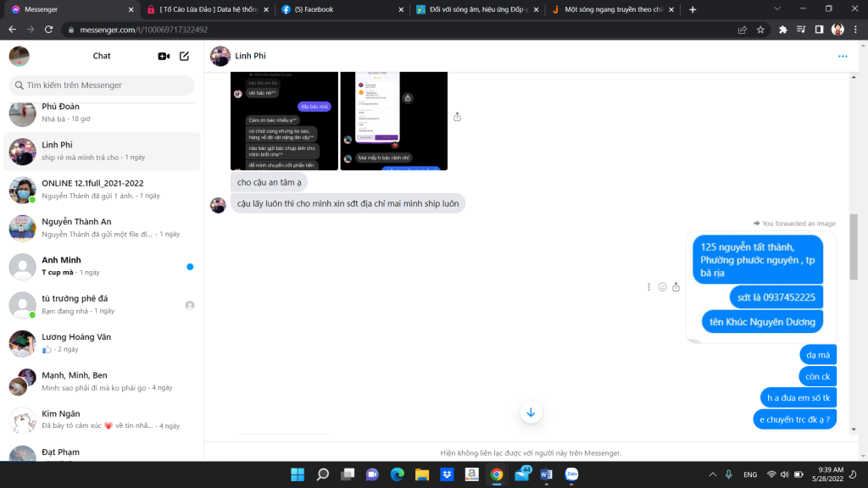Open the Zalo app from the taskbar
Viewport: 868px width, 488px height.
pos(570,474)
